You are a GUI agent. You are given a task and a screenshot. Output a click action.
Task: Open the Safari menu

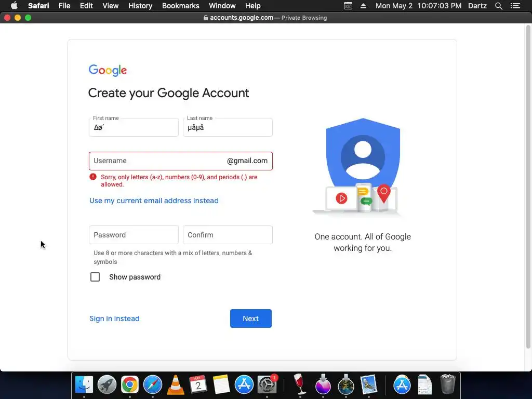tap(38, 6)
